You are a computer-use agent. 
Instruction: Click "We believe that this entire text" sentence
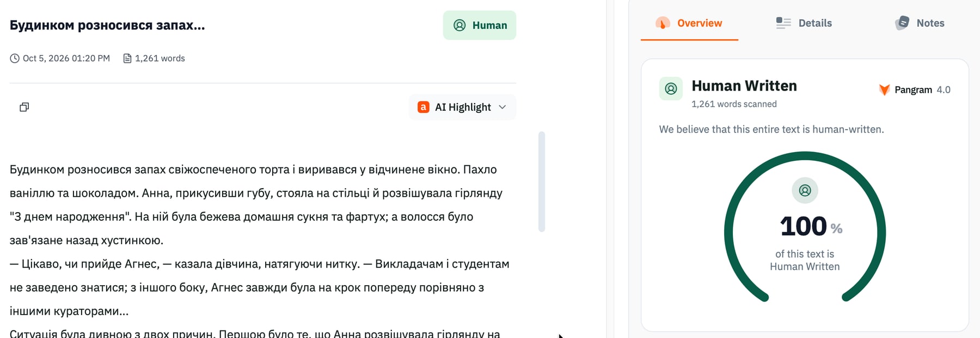(771, 129)
